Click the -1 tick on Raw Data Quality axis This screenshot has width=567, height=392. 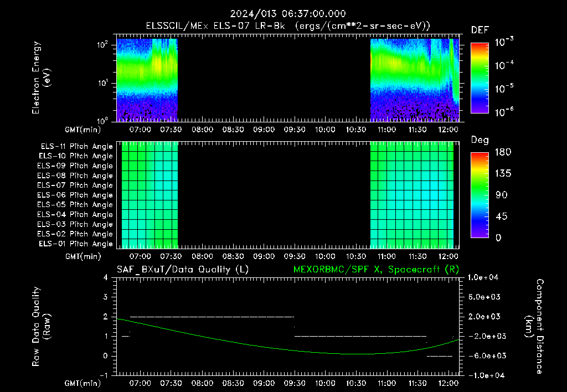pyautogui.click(x=104, y=375)
